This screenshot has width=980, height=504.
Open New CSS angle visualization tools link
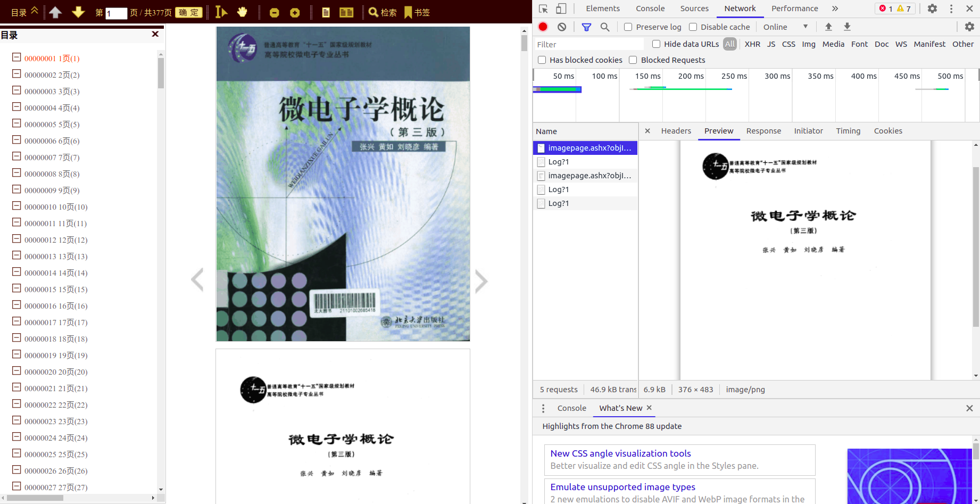(x=620, y=453)
